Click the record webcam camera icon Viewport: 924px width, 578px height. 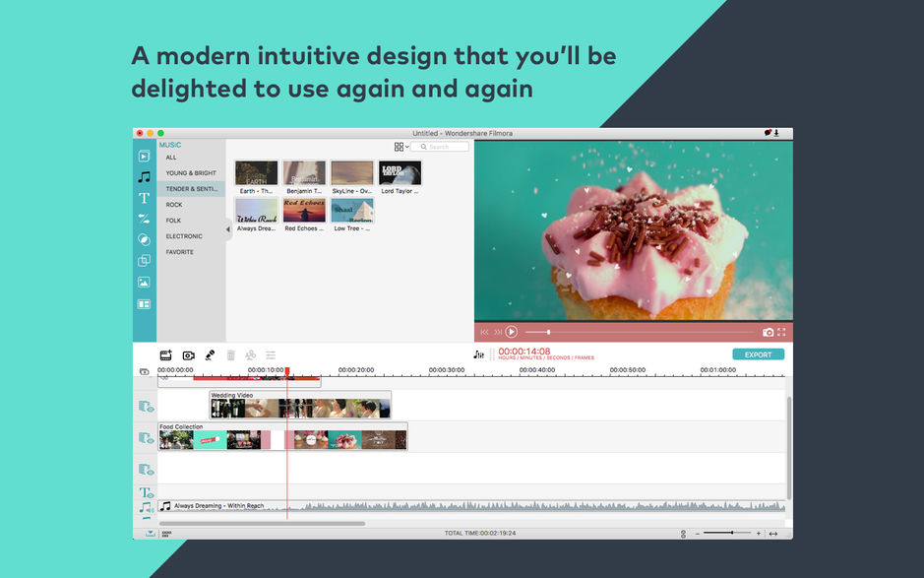coord(189,355)
